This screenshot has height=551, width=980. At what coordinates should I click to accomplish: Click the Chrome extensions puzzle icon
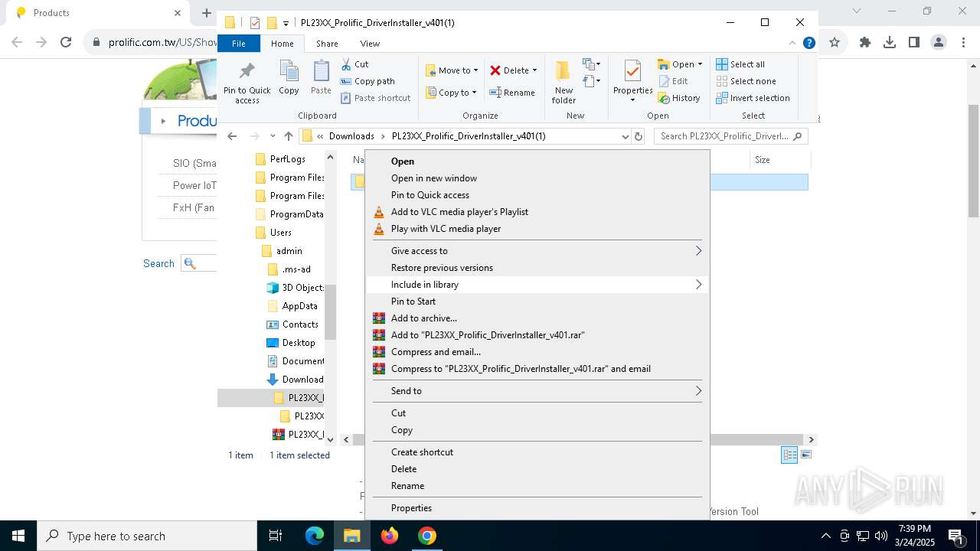865,43
